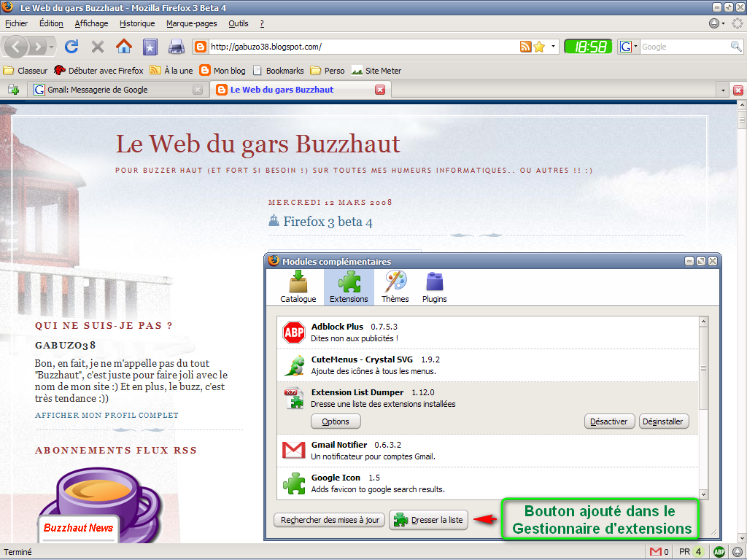The image size is (747, 560).
Task: Click the Blogger favicon in the URL bar
Action: tap(201, 47)
